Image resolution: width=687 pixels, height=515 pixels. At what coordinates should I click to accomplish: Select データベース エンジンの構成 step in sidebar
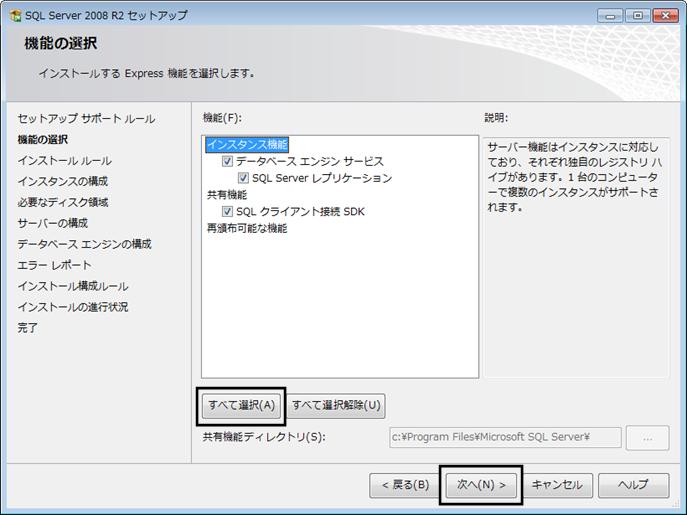[85, 244]
